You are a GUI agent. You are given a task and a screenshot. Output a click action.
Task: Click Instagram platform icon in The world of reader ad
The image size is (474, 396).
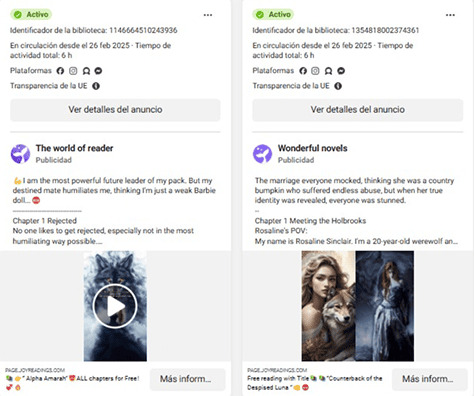(73, 71)
